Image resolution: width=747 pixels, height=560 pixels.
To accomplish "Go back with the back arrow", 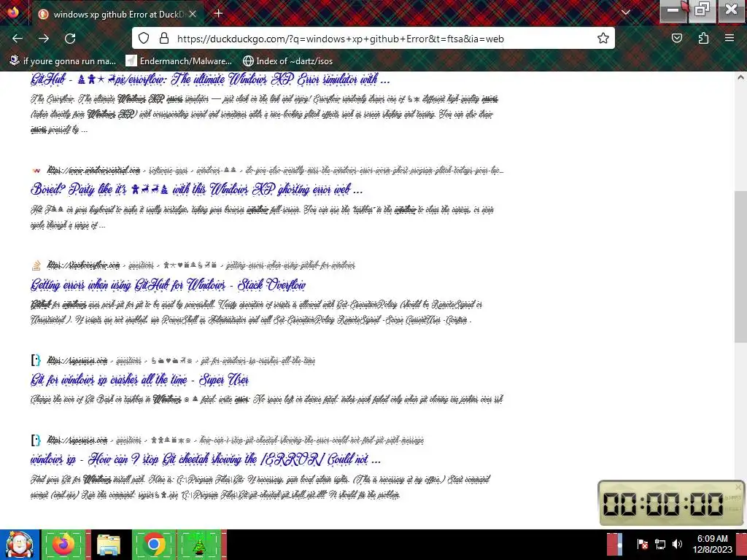I will [x=18, y=39].
